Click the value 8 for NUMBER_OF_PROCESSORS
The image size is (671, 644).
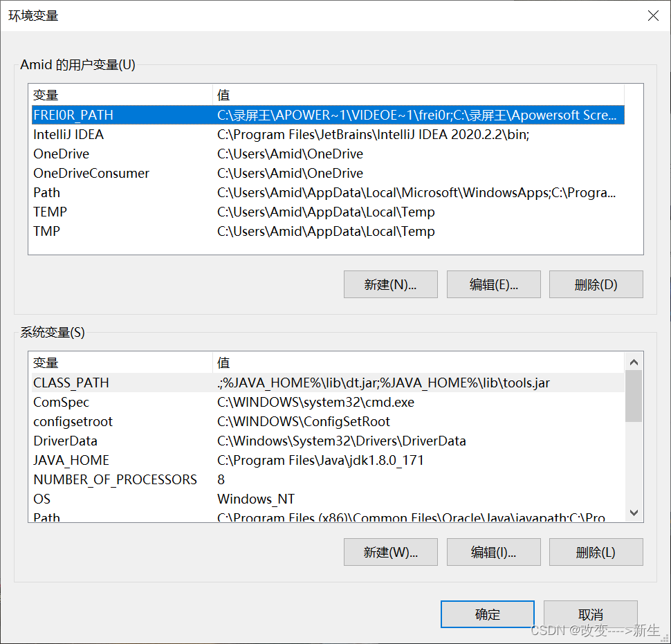221,479
